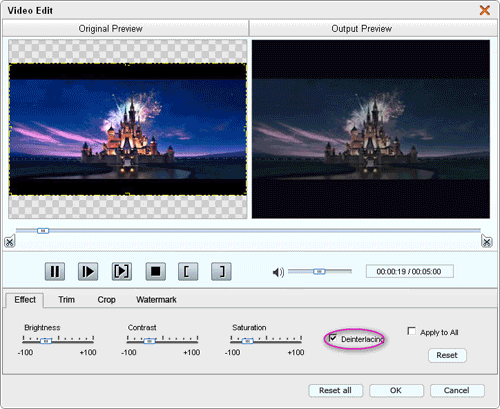Click the left scissors trim marker

coord(10,241)
